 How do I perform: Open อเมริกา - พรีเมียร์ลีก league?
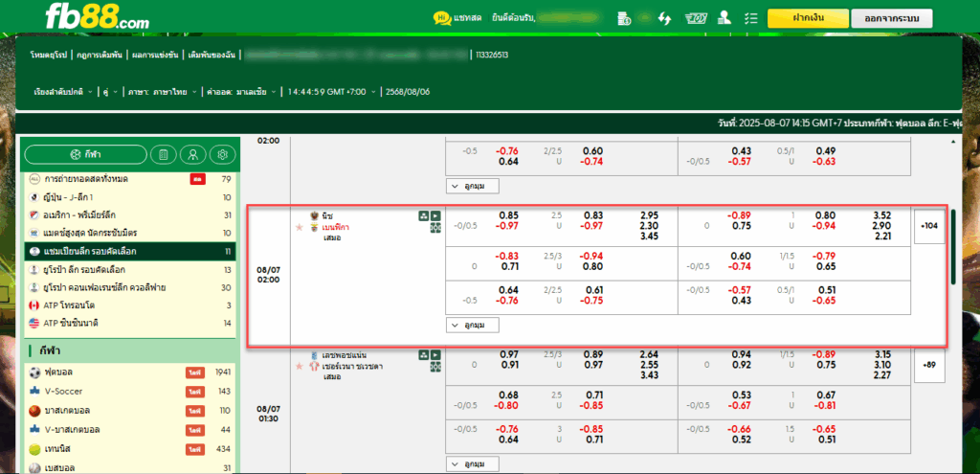(130, 215)
